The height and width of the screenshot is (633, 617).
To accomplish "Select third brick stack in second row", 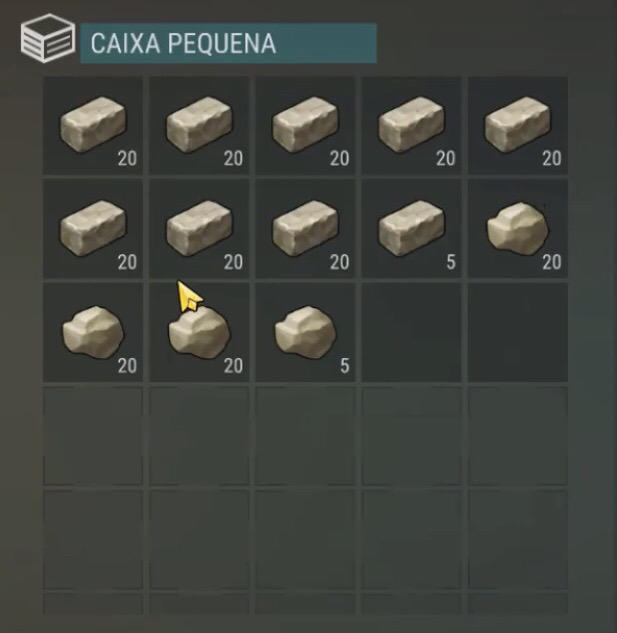I will [305, 229].
